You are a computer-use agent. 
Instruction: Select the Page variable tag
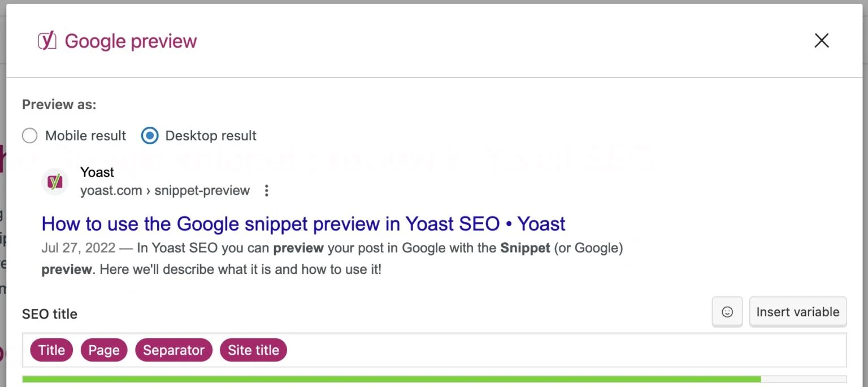click(x=104, y=350)
